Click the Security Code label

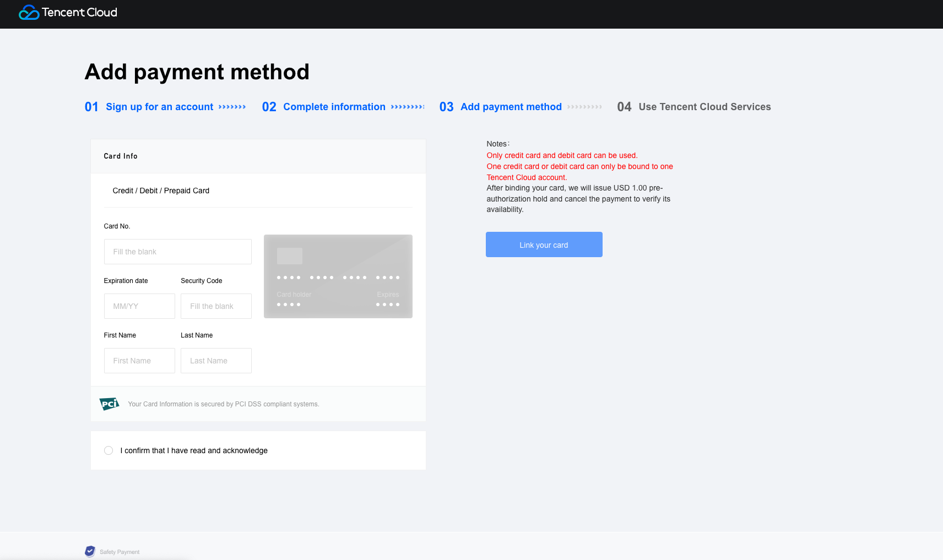pyautogui.click(x=202, y=281)
